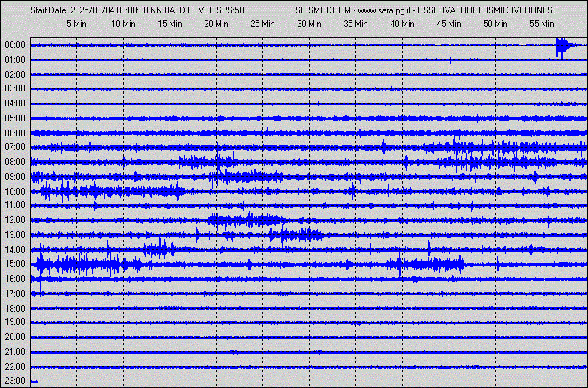
Task: Click the 15:00 hour label
Action: pyautogui.click(x=15, y=264)
